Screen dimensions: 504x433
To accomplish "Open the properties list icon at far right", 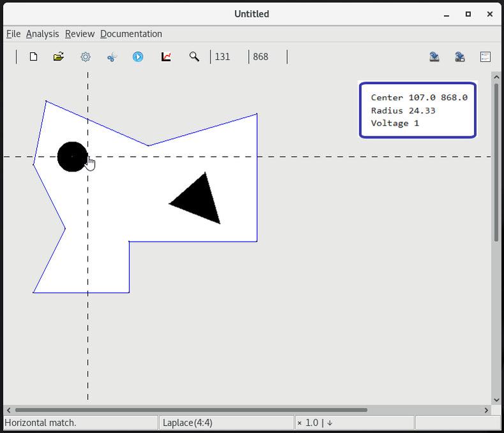I will (x=485, y=57).
